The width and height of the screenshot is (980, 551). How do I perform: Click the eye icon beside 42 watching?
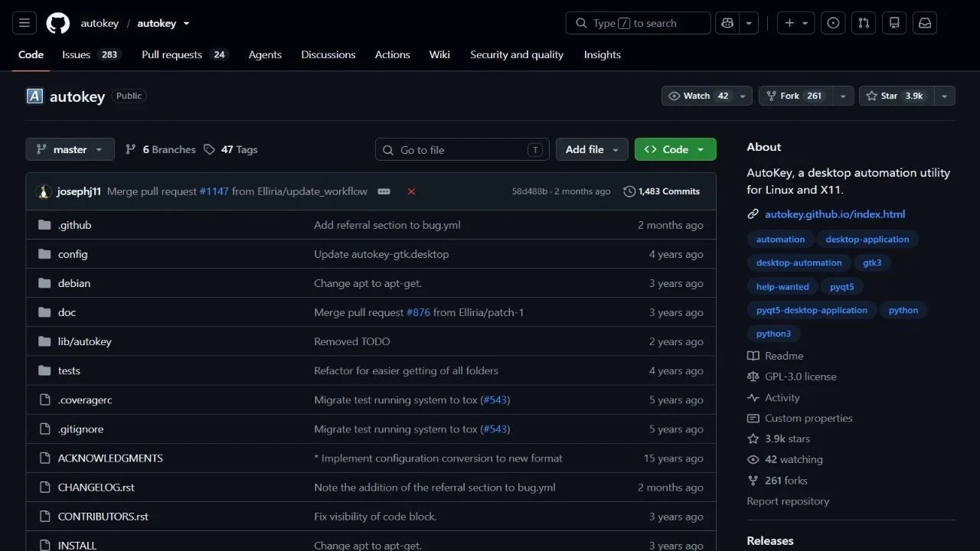(x=753, y=459)
